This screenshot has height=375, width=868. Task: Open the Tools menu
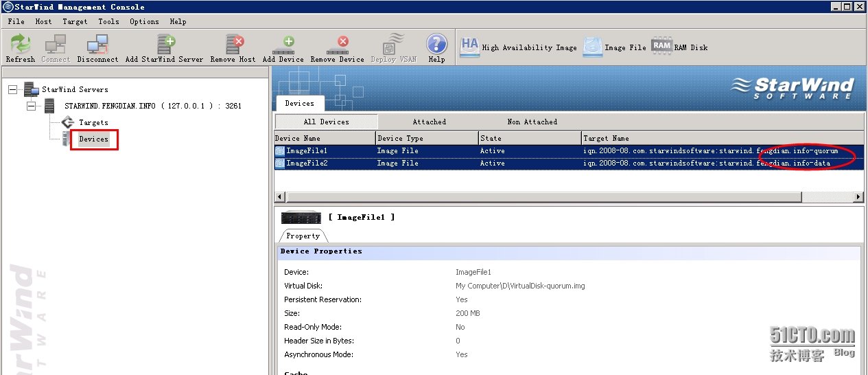pos(108,21)
